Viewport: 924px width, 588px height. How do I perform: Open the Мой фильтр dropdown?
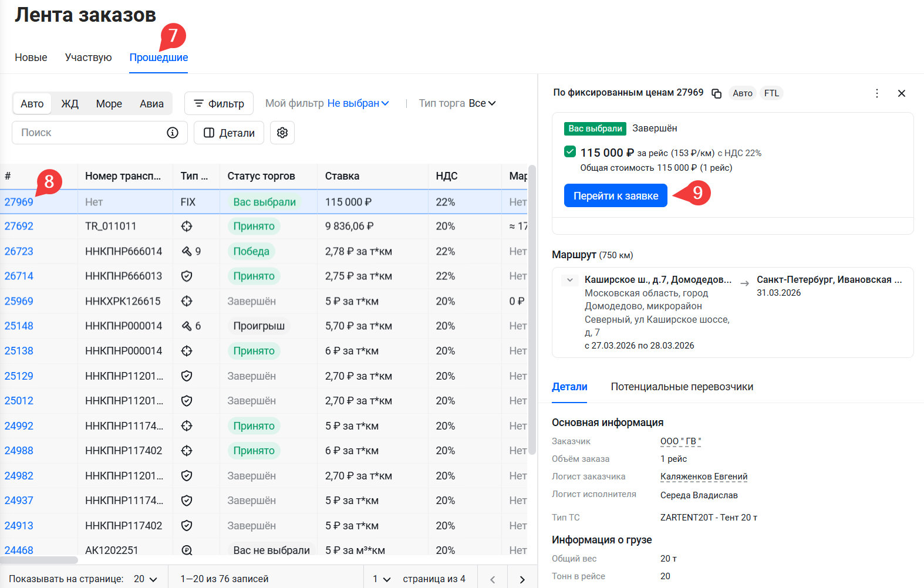358,103
